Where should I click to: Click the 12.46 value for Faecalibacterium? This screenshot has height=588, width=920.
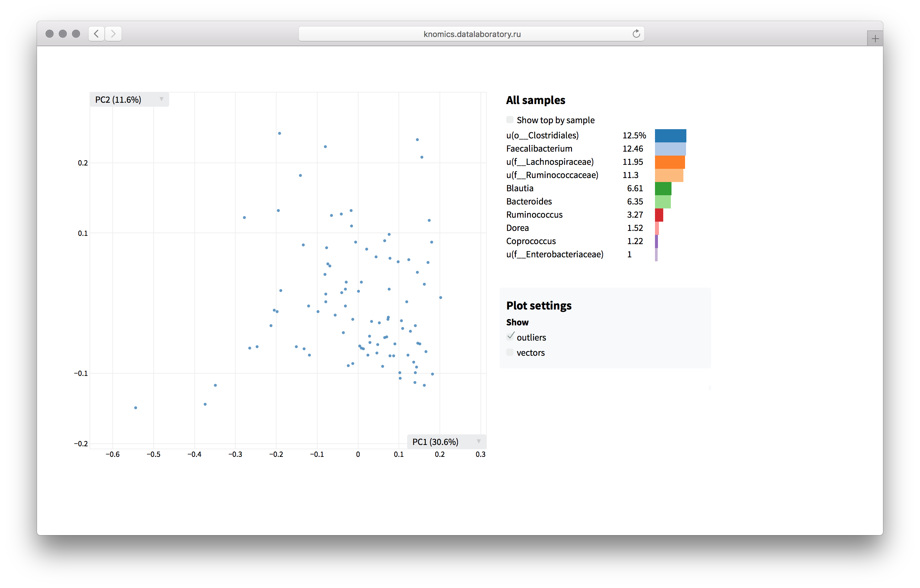pyautogui.click(x=633, y=149)
